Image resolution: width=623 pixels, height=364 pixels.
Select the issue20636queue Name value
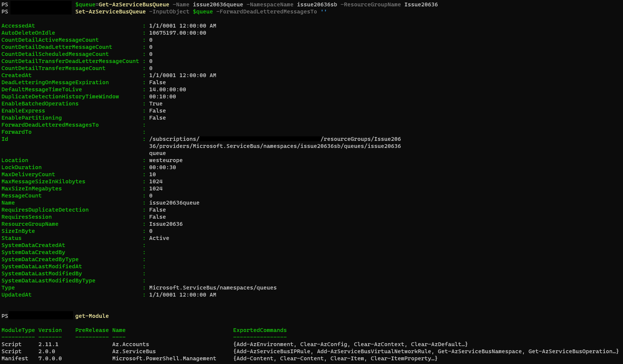click(x=174, y=203)
